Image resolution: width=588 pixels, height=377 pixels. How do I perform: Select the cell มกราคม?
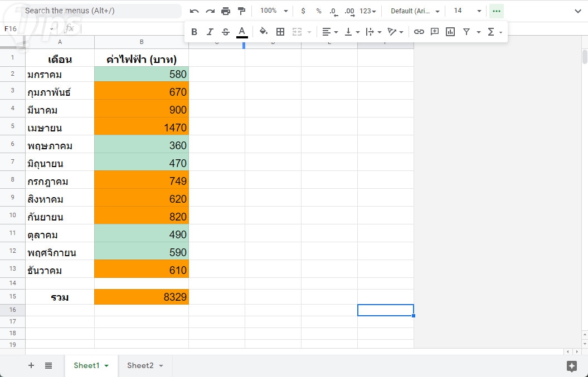(60, 74)
